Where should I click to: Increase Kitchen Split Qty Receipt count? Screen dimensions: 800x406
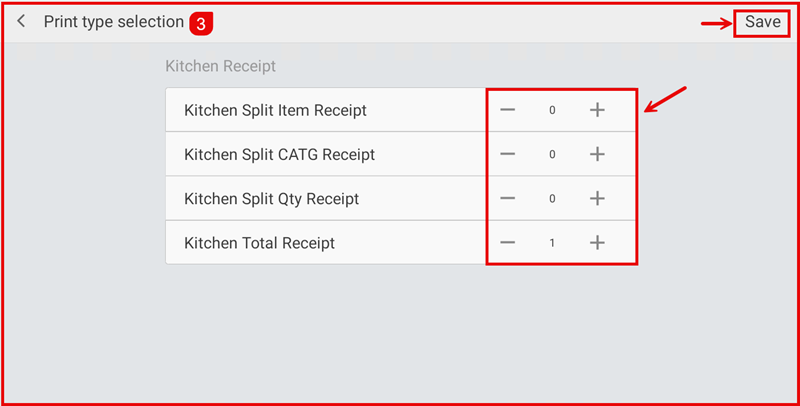[597, 198]
